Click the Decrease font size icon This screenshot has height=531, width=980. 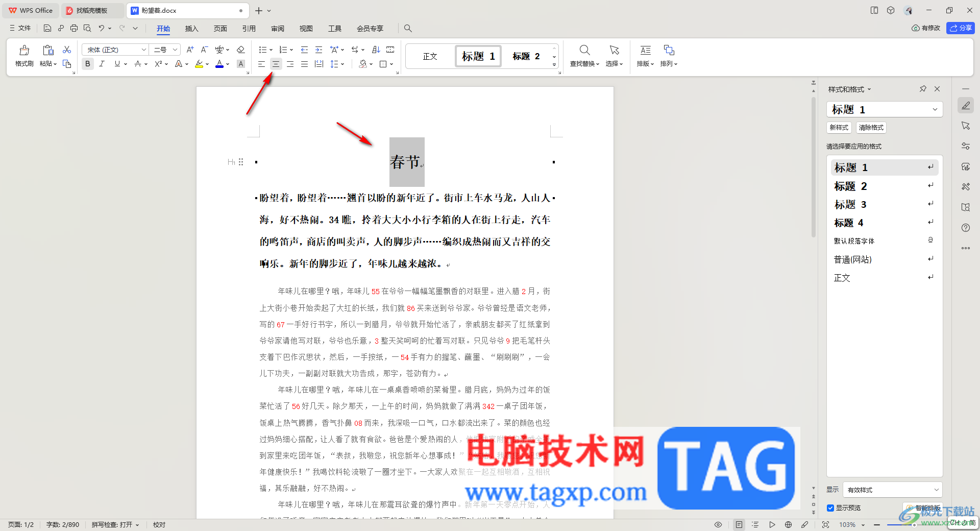(x=204, y=50)
